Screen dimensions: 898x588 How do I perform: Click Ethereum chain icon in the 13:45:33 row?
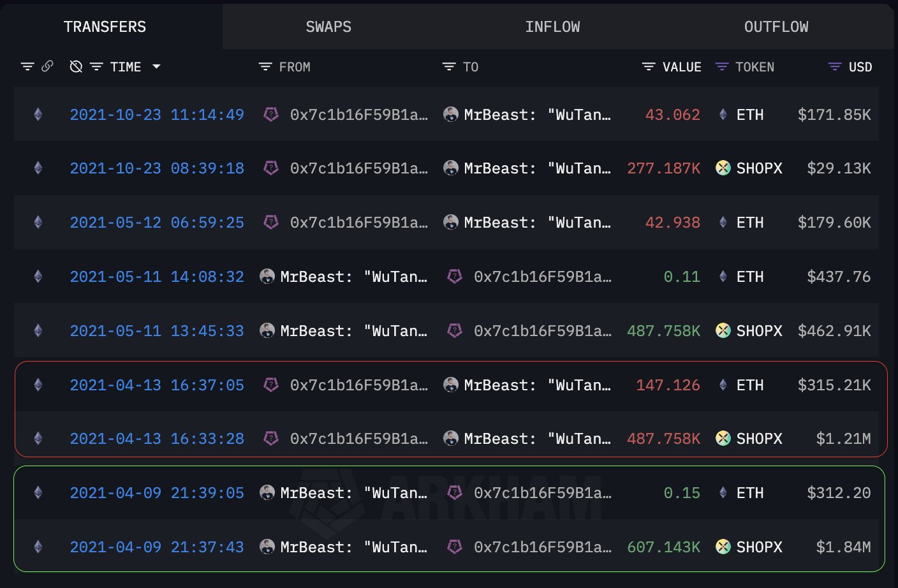click(38, 331)
